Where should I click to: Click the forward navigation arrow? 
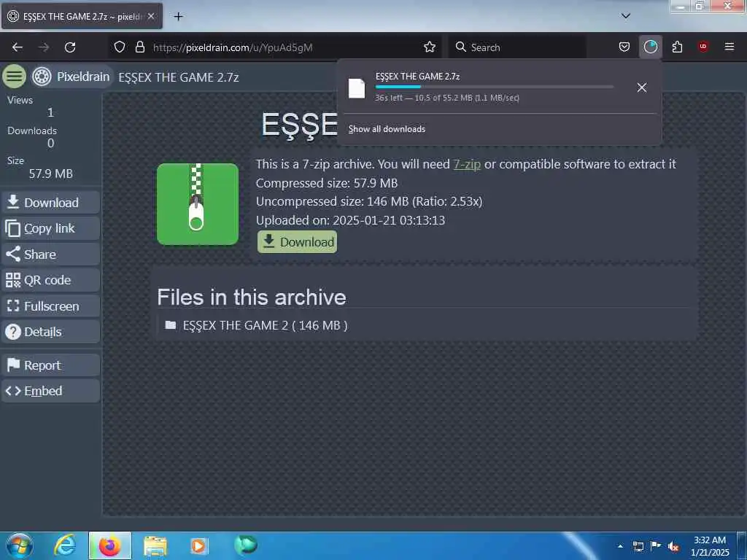[x=44, y=47]
